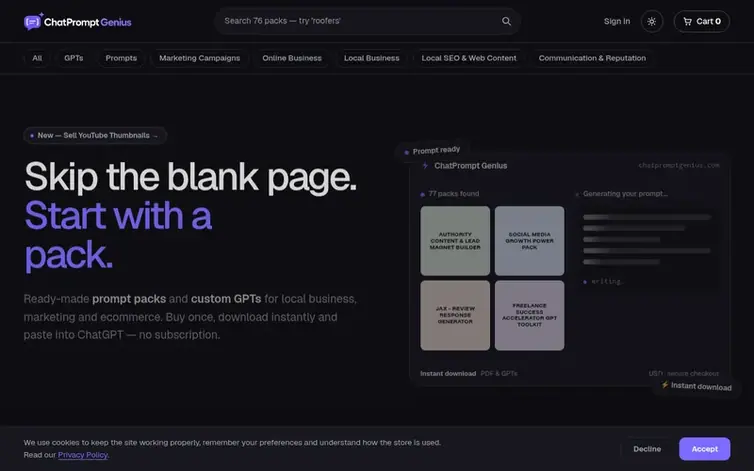Select the GPTs category tab
Viewport: 754px width, 471px height.
[x=74, y=58]
